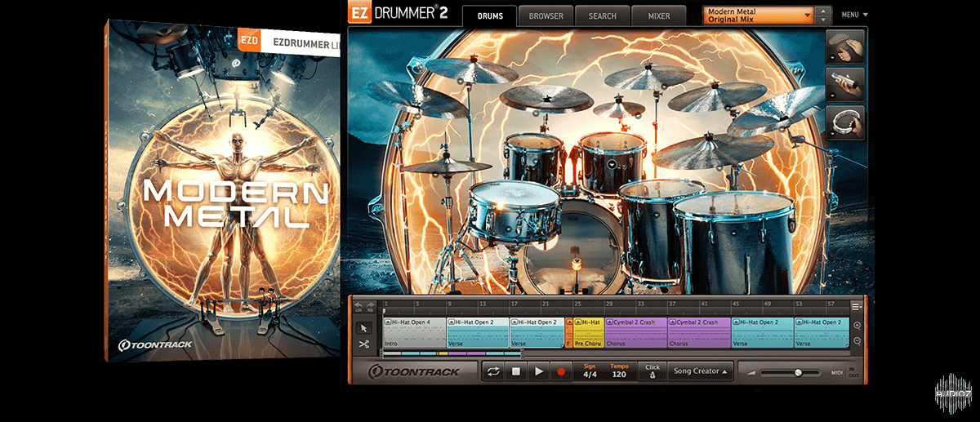Zoom in on the song timeline
This screenshot has height=422, width=980.
pos(857,326)
